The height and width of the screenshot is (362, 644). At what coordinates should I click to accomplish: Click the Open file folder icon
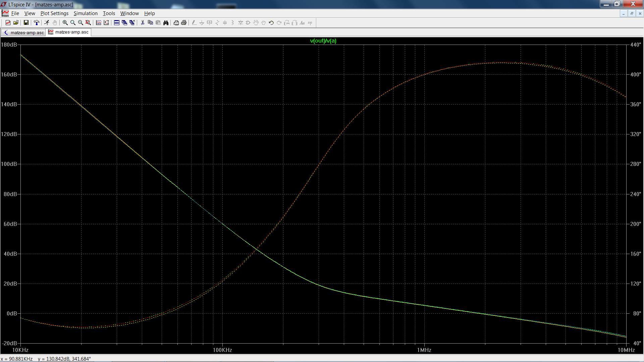pos(16,23)
